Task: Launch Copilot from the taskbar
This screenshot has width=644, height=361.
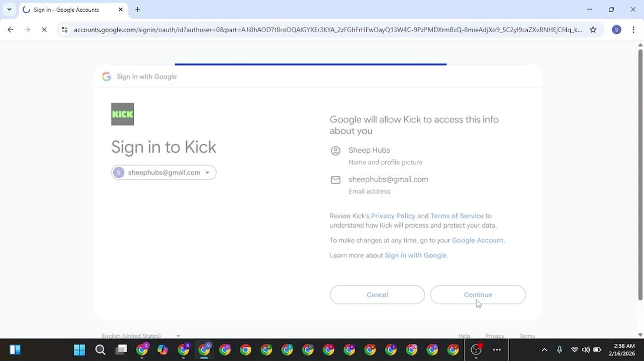Action: (x=163, y=350)
